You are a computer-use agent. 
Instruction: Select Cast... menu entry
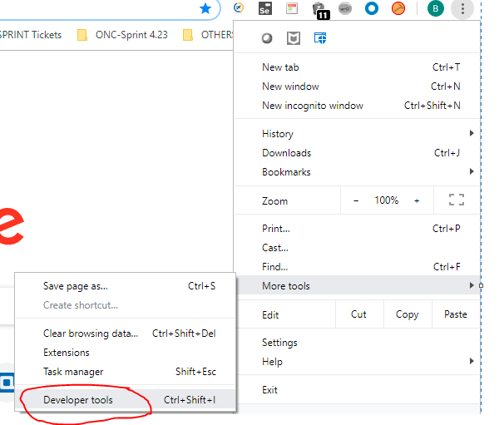point(358,248)
